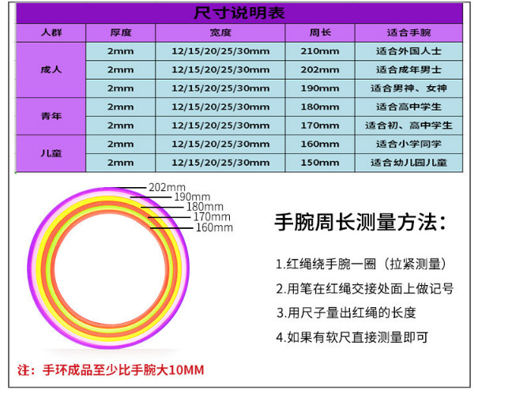516x420 pixels.
Task: Click the 160mm label beside the rings
Action: pos(213,228)
